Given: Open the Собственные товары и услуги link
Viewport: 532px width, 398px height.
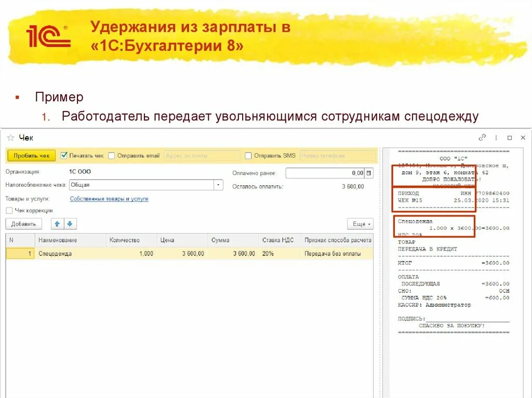Looking at the screenshot, I should coord(109,199).
